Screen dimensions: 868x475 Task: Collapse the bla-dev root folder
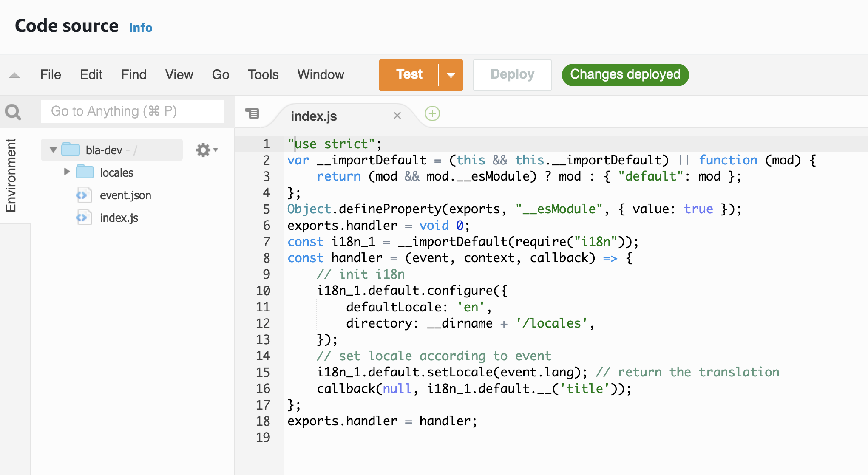point(53,150)
